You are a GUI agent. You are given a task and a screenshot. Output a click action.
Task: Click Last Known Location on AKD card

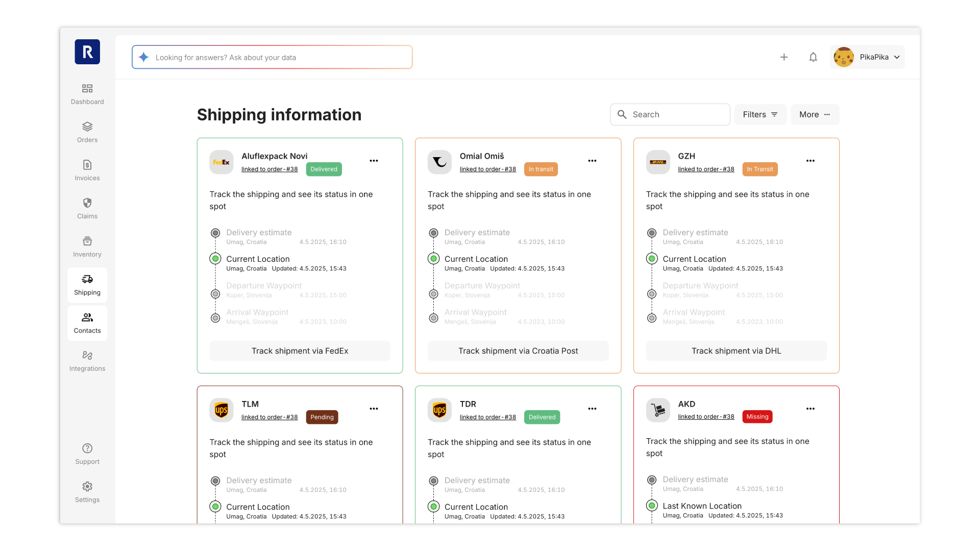tap(702, 506)
